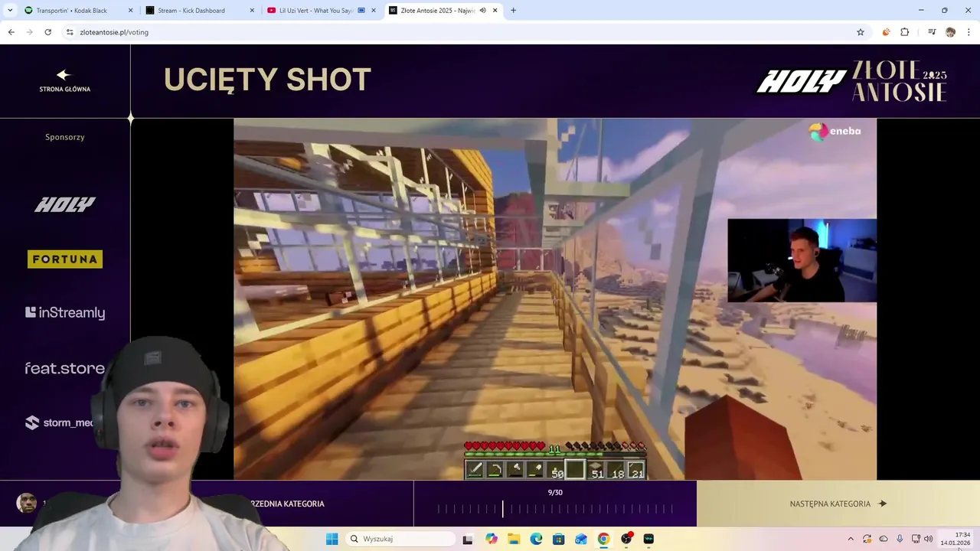Viewport: 980px width, 551px height.
Task: Switch to Chrome in the taskbar
Action: 603,539
